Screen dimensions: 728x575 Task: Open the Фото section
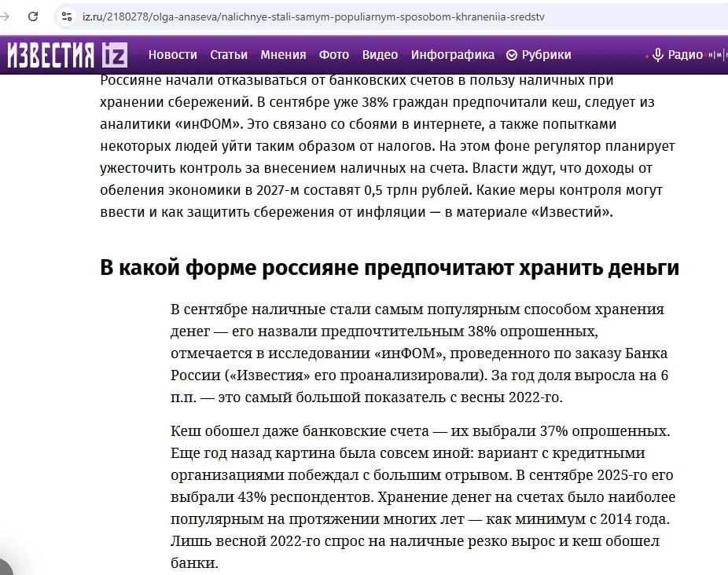334,55
